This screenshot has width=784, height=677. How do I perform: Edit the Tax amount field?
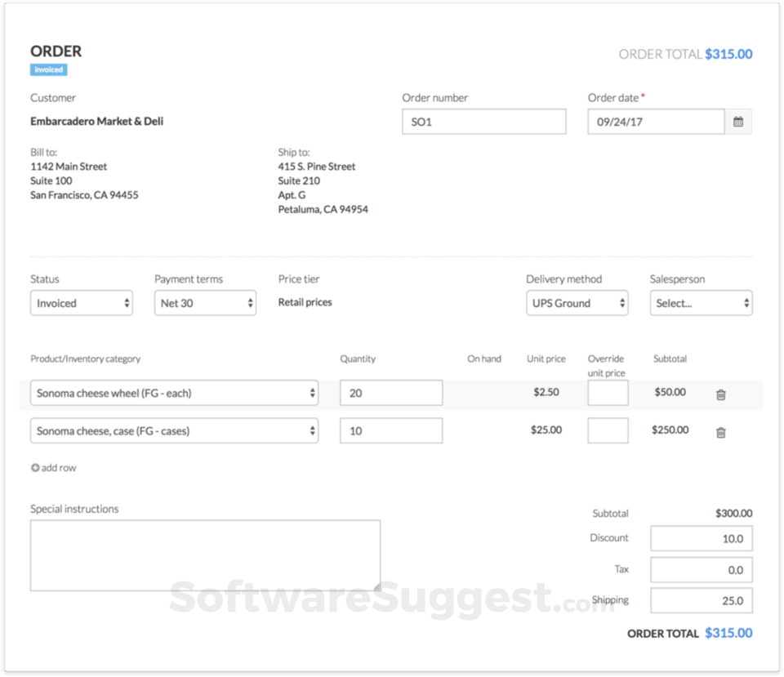pyautogui.click(x=701, y=570)
